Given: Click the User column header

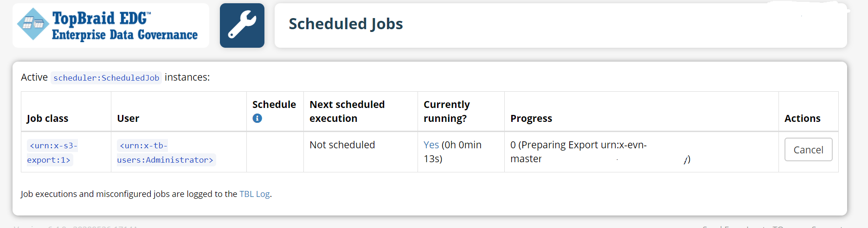Looking at the screenshot, I should (128, 119).
